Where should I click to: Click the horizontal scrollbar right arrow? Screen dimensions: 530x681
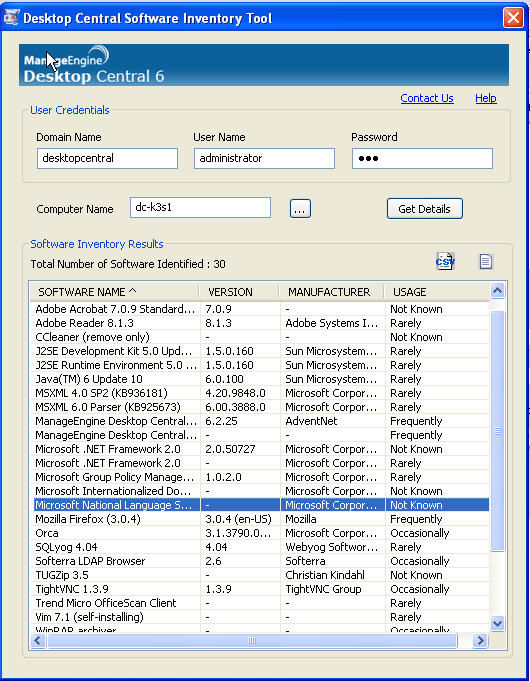coord(480,641)
